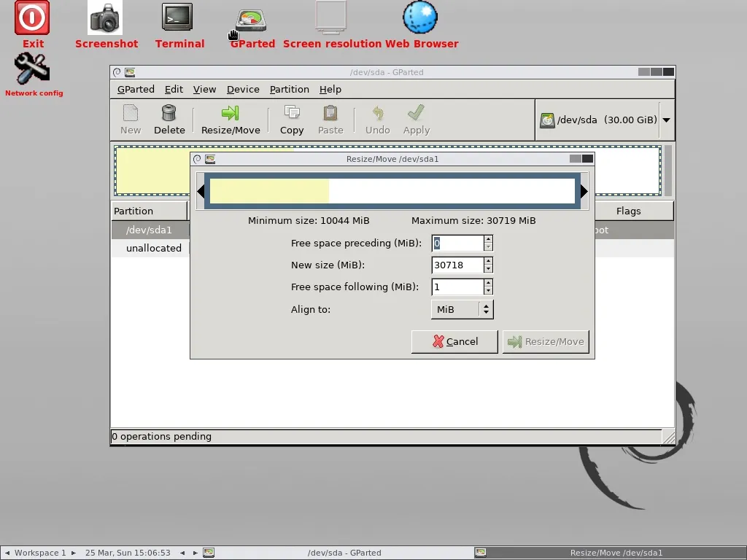Open the Partition menu
747x560 pixels.
(x=289, y=89)
